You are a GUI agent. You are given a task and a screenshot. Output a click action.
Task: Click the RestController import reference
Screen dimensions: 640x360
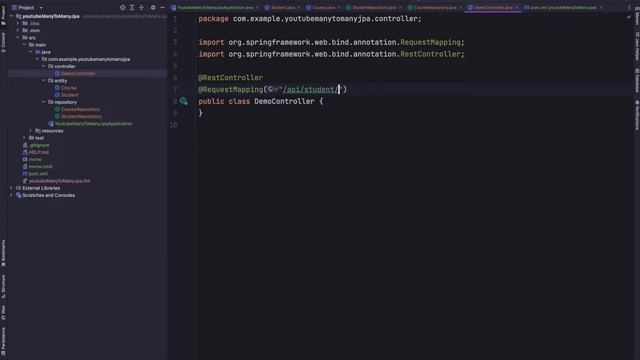(430, 54)
